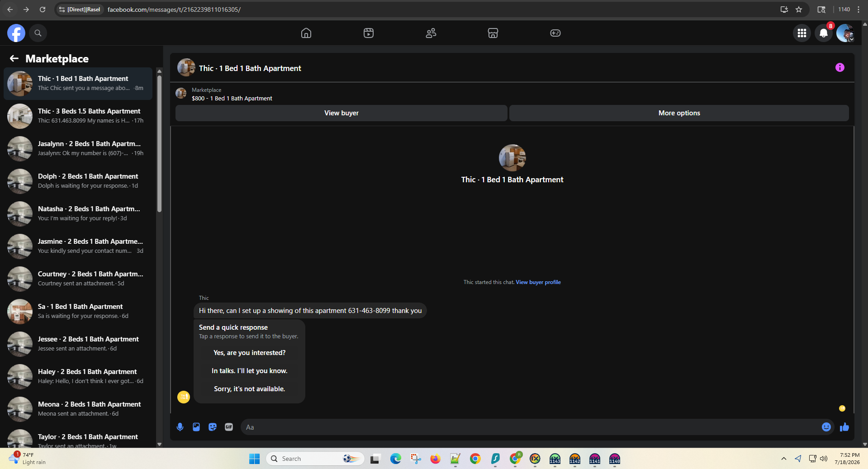Click the '$800 - 1 Bed 1 Bath Apartment' text

232,99
